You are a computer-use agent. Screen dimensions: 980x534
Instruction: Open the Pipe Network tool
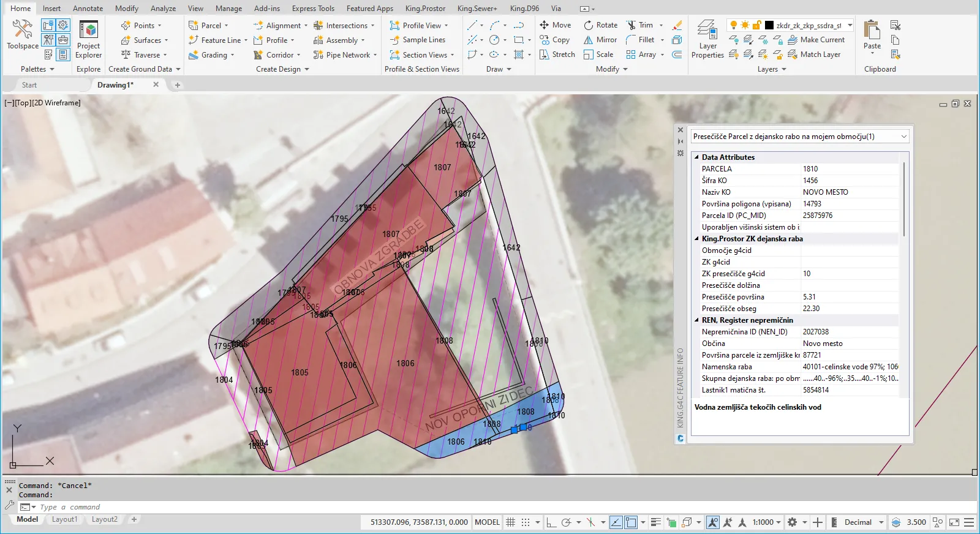tap(343, 55)
